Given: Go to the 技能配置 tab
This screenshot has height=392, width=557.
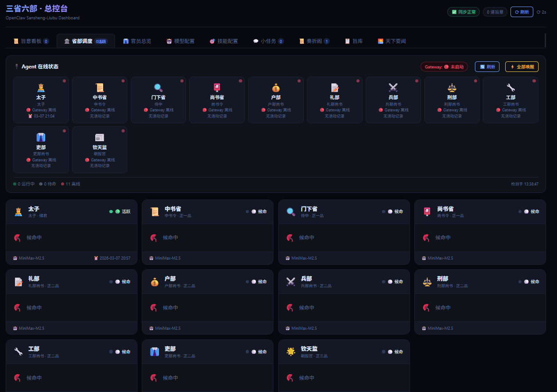Looking at the screenshot, I should (x=224, y=41).
